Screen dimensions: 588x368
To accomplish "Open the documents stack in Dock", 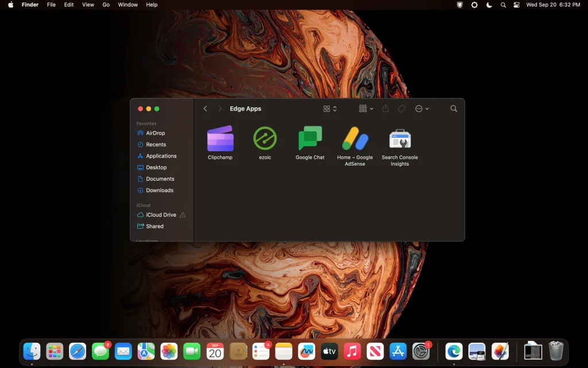I will click(x=533, y=351).
